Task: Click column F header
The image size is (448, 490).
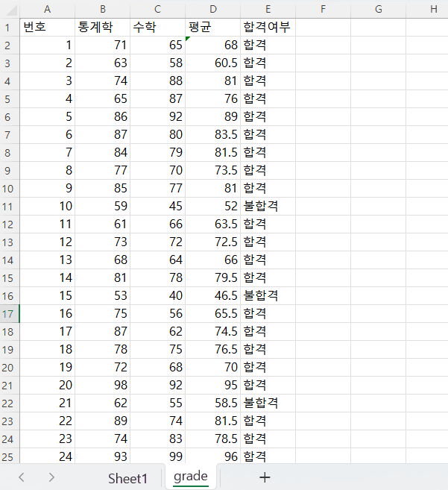Action: 323,9
